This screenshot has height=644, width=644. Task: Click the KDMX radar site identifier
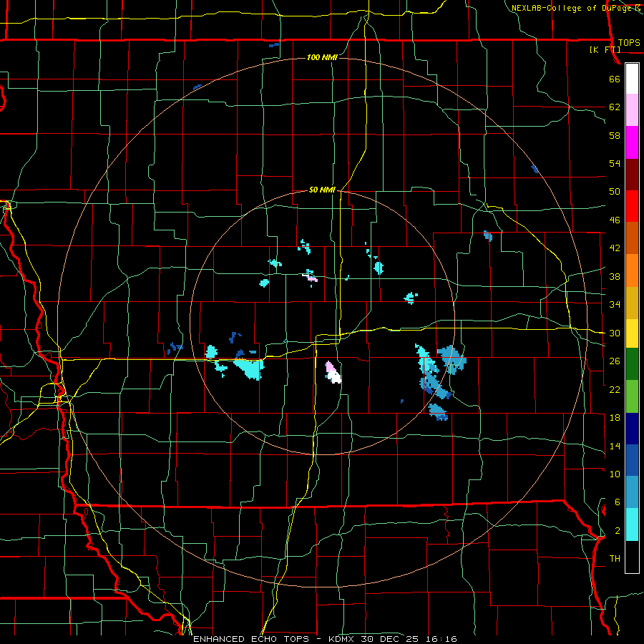click(343, 639)
